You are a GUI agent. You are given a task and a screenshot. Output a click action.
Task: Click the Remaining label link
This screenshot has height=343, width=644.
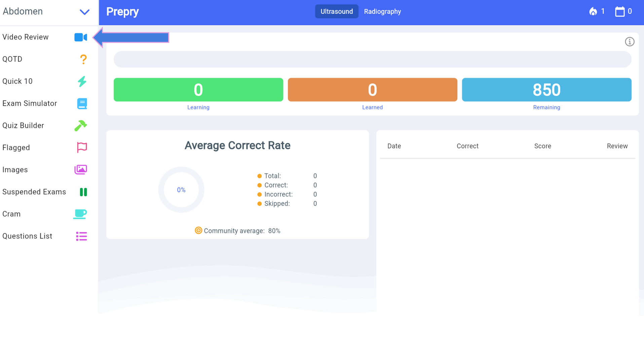(546, 107)
